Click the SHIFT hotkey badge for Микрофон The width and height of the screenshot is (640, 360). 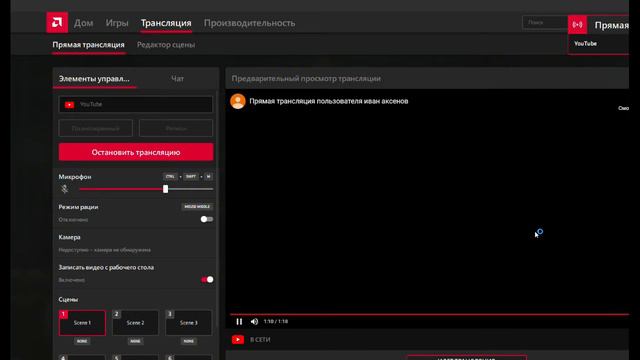pyautogui.click(x=191, y=177)
